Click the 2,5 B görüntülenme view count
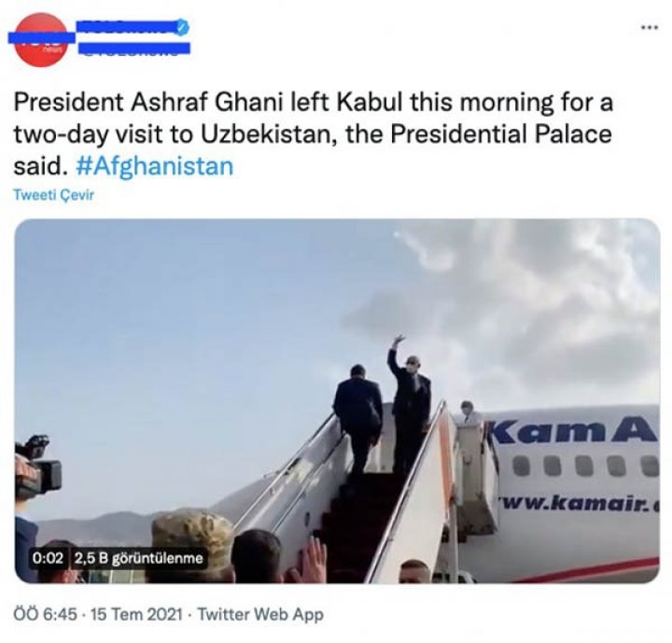This screenshot has height=643, width=672. pyautogui.click(x=138, y=558)
